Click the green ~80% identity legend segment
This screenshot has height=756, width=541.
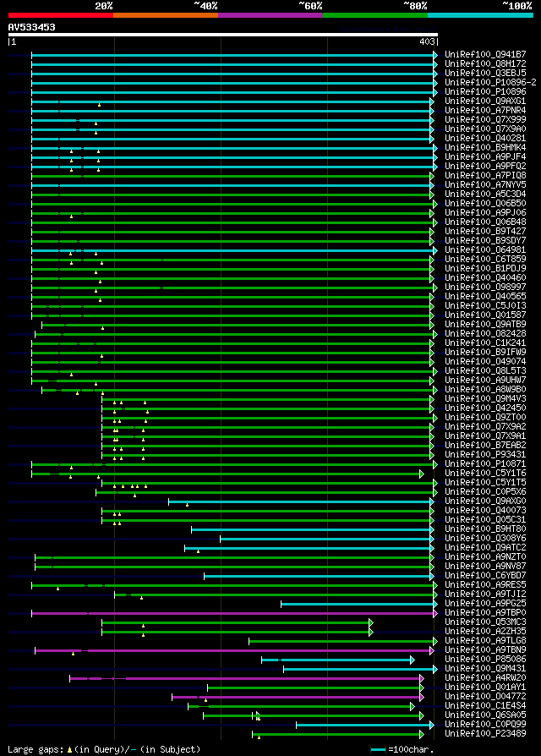coord(375,15)
